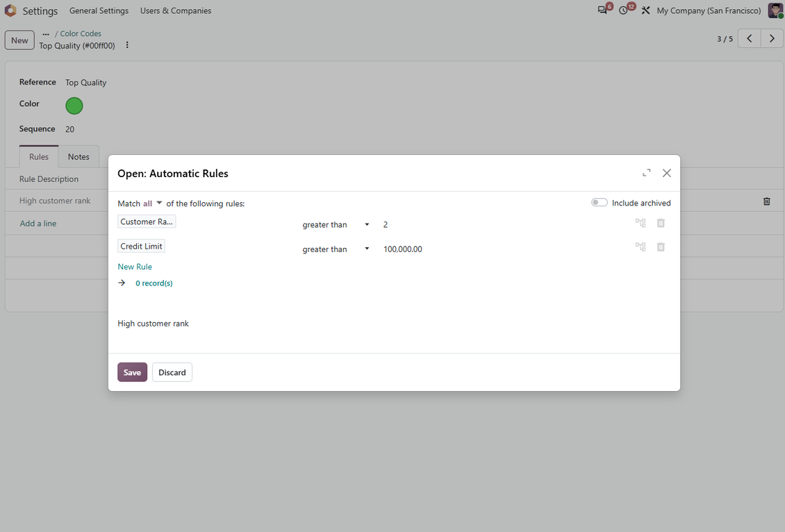This screenshot has height=532, width=785.
Task: Click the New button
Action: [x=19, y=40]
